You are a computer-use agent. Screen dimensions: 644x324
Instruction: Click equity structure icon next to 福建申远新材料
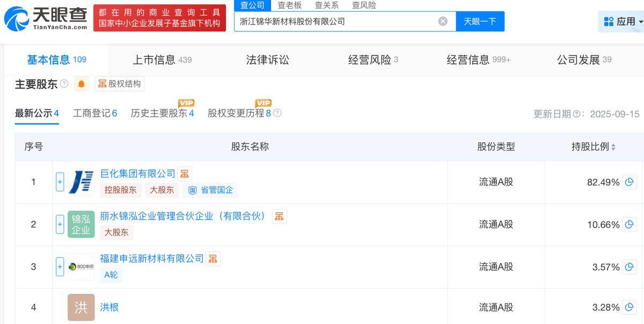[x=213, y=258]
